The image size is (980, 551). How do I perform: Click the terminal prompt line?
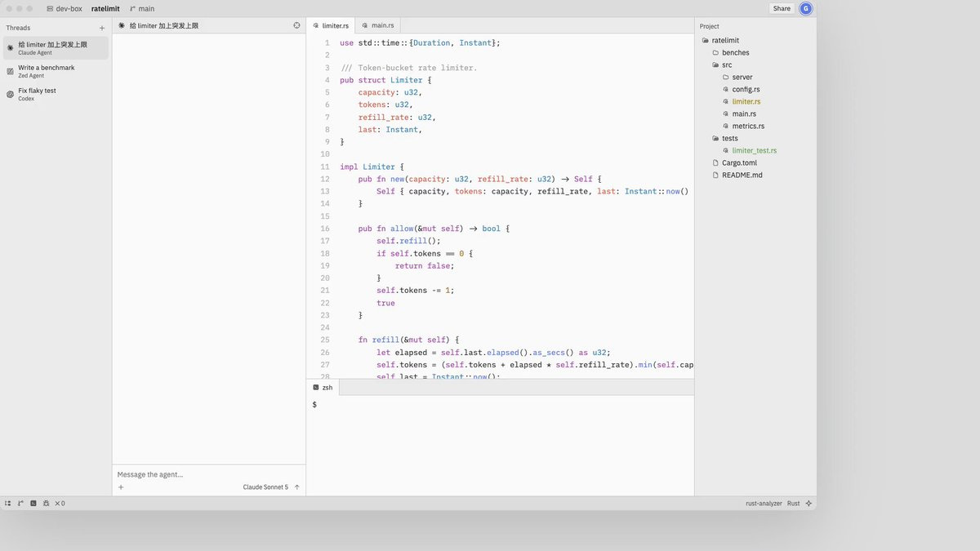point(500,405)
